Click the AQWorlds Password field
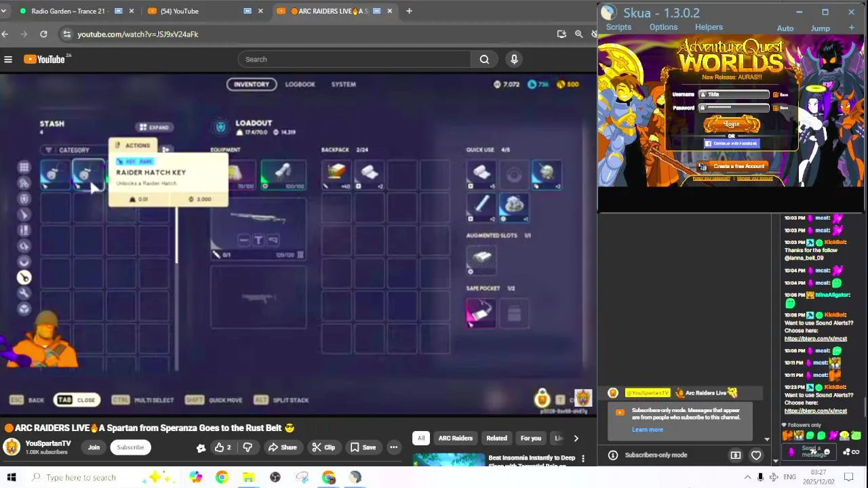The width and height of the screenshot is (868, 488). [735, 108]
